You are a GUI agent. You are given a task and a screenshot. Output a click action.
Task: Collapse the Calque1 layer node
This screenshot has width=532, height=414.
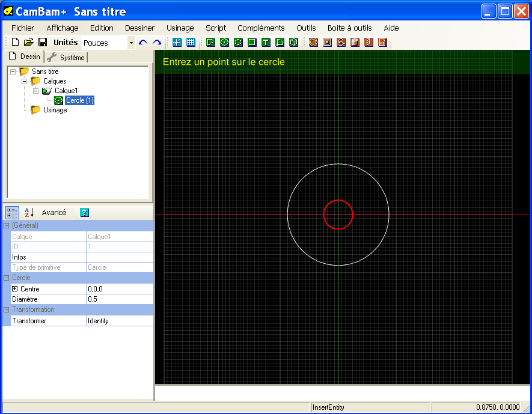(35, 91)
